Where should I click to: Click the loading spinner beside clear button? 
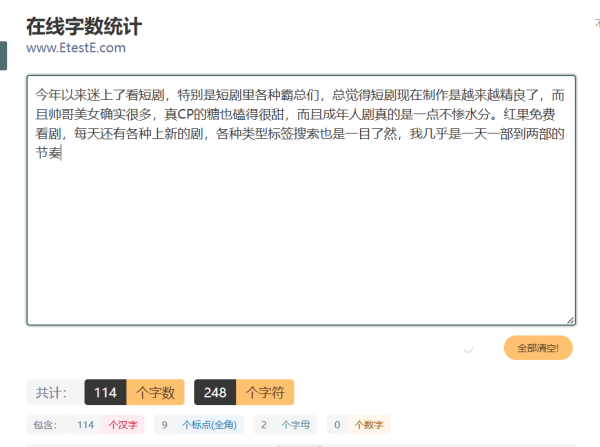pyautogui.click(x=468, y=348)
